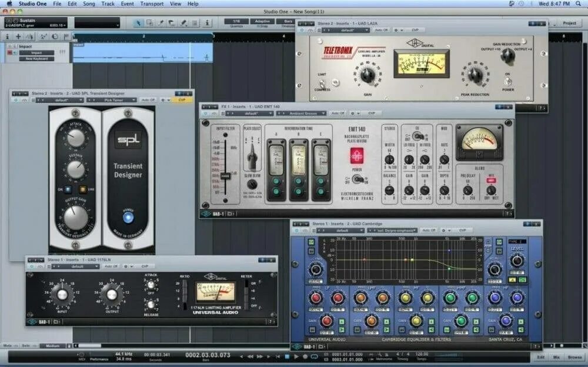Open the track Inspector 'i' icon
Image resolution: width=588 pixels, height=367 pixels.
tap(6, 36)
